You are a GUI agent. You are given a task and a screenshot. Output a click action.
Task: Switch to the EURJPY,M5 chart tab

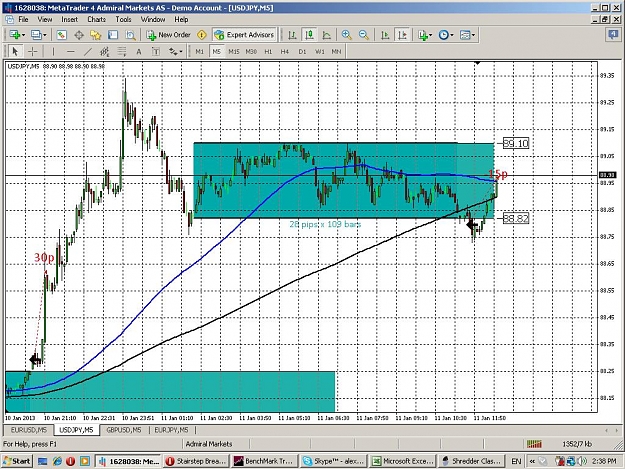pyautogui.click(x=171, y=430)
